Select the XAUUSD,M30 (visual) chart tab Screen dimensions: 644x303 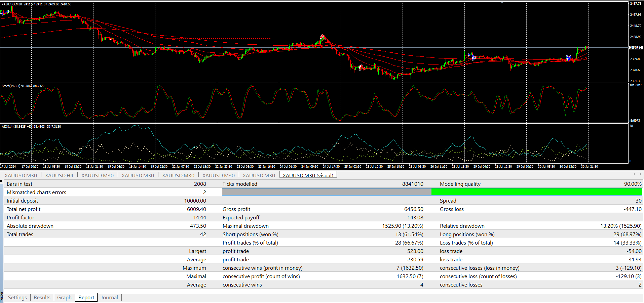pos(308,175)
